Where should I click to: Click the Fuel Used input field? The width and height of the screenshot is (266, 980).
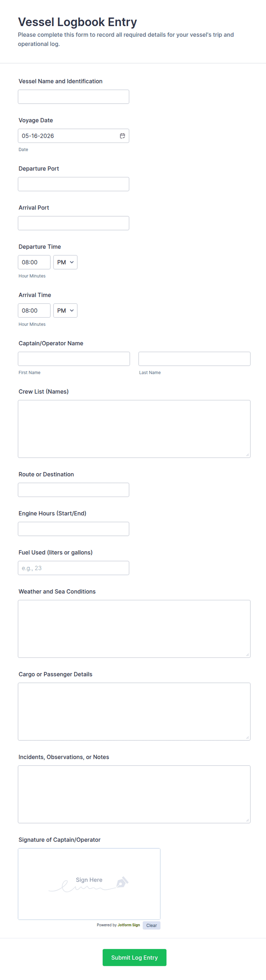[x=73, y=568]
